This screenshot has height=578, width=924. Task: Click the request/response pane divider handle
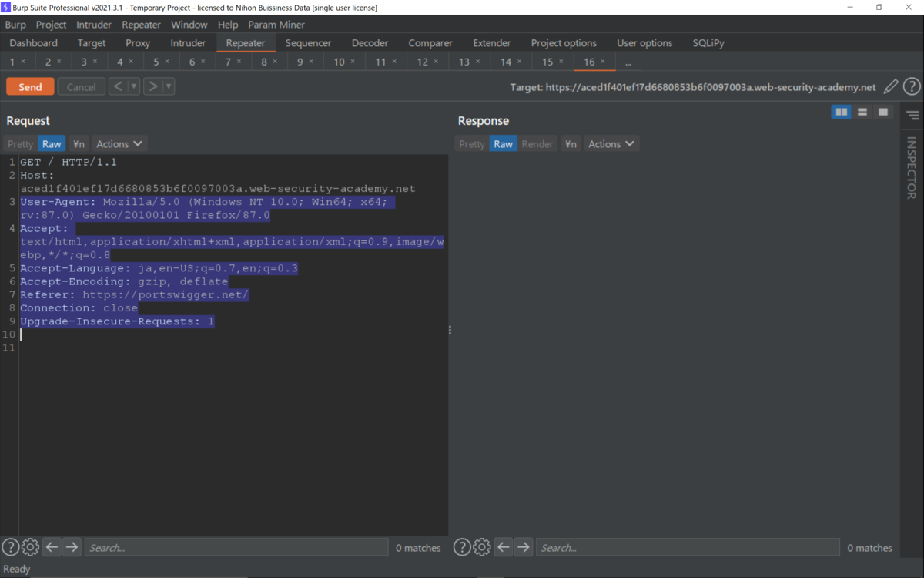[x=450, y=330]
